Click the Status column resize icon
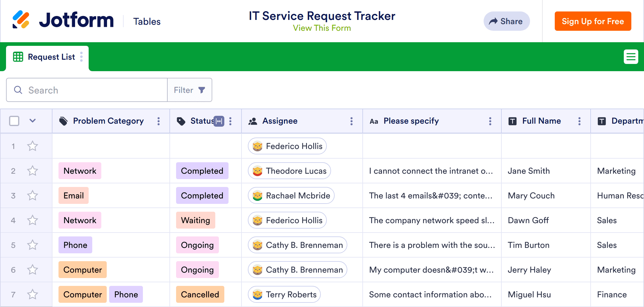Viewport: 644px width, 307px height. 219,121
